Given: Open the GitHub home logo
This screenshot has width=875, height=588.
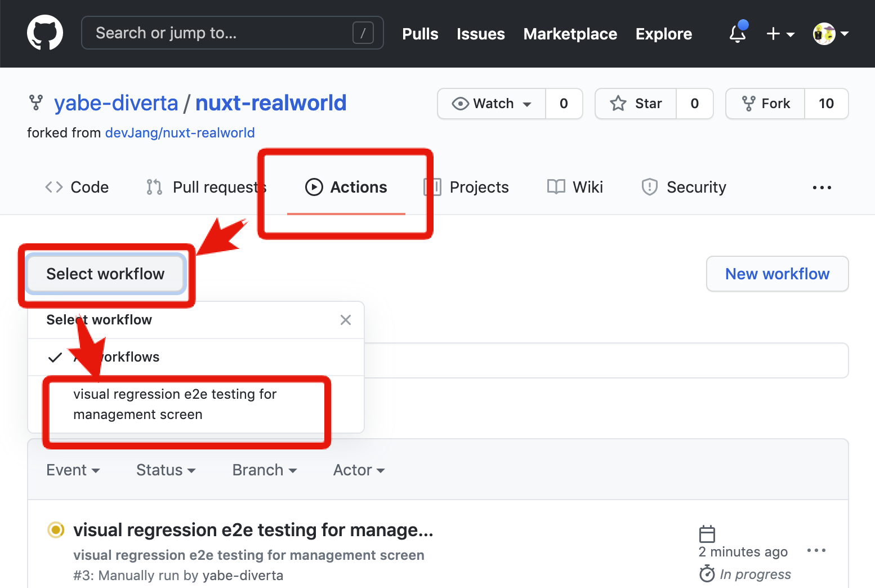Looking at the screenshot, I should point(45,33).
